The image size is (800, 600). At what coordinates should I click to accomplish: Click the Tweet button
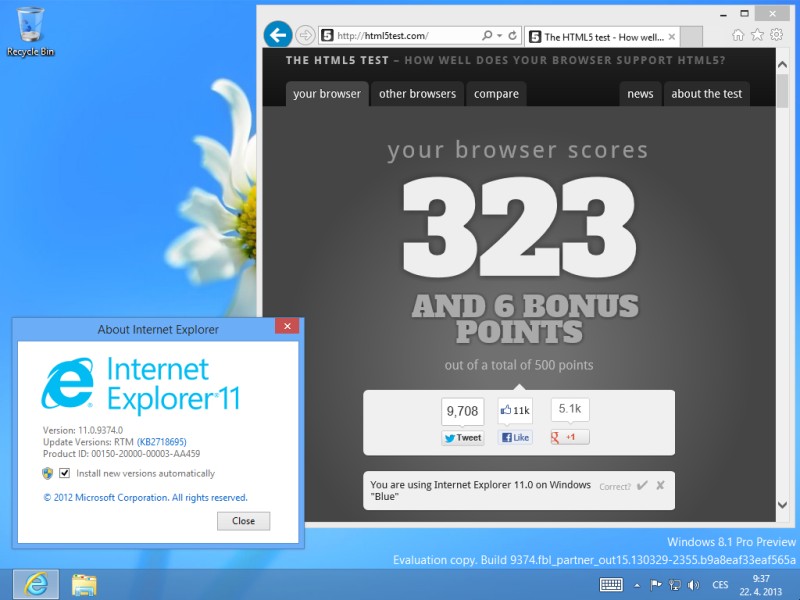[463, 438]
